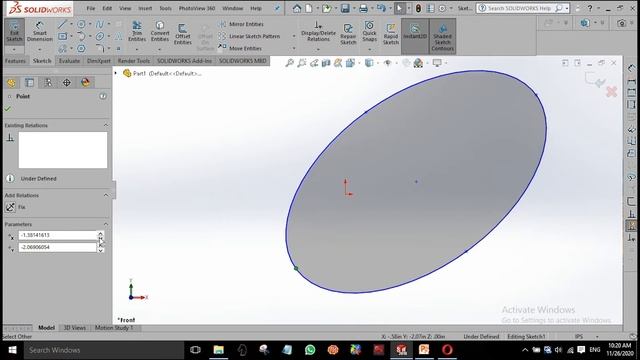
Task: Click the Home icon in top toolbar
Action: pyautogui.click(x=297, y=8)
